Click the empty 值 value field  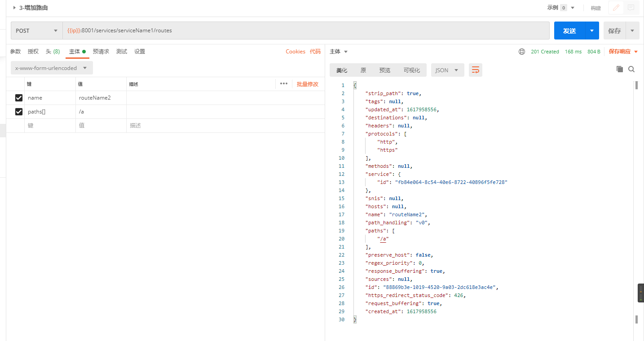pos(101,126)
